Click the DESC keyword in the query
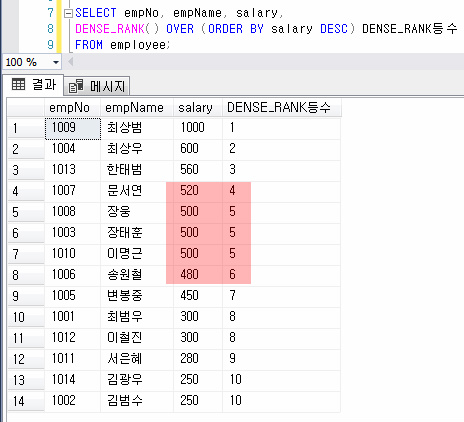464x422 pixels. 334,29
